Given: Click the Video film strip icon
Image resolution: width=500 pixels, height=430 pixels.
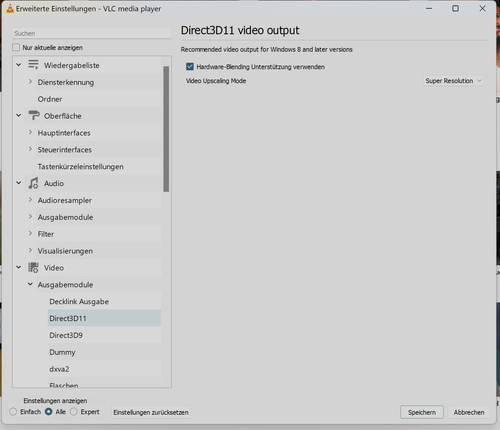Looking at the screenshot, I should [33, 267].
